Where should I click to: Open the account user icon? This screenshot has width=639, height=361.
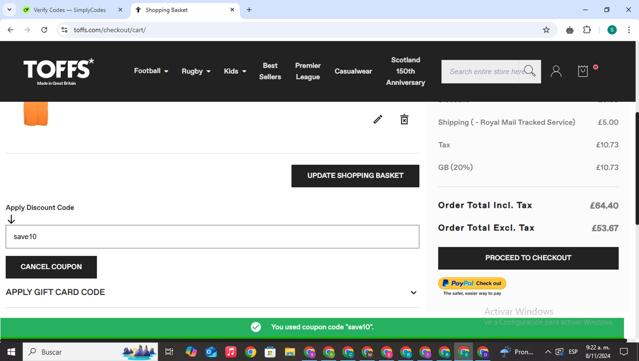[x=556, y=71]
